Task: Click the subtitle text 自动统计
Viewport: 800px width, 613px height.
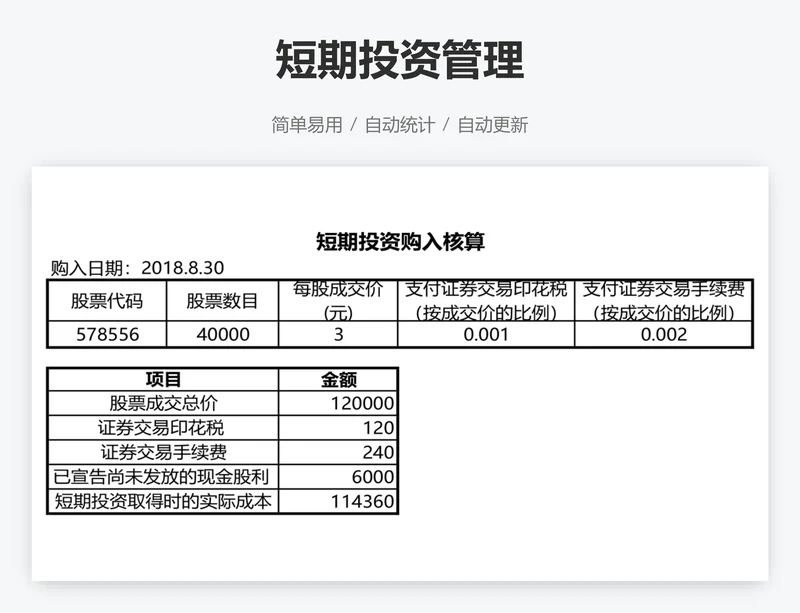Action: [x=399, y=125]
